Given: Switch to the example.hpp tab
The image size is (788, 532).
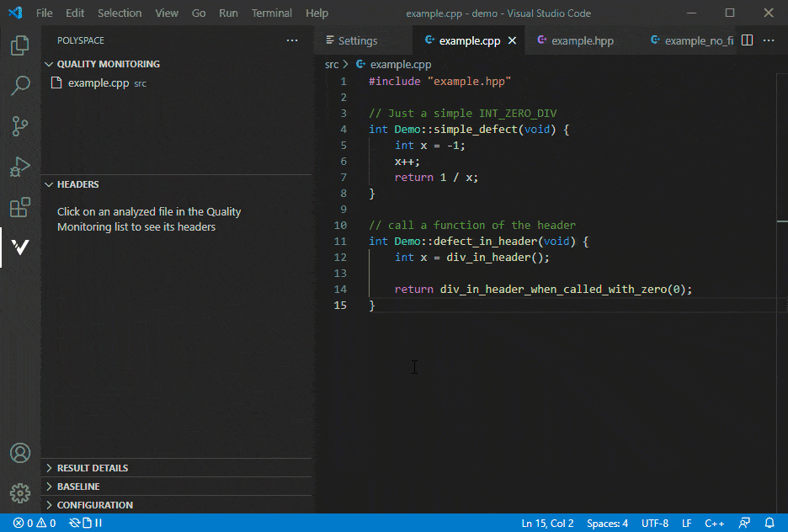Looking at the screenshot, I should pos(582,40).
